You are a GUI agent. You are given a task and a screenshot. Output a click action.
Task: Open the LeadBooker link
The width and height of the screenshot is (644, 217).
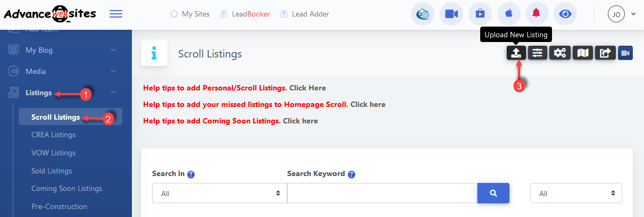tap(245, 14)
